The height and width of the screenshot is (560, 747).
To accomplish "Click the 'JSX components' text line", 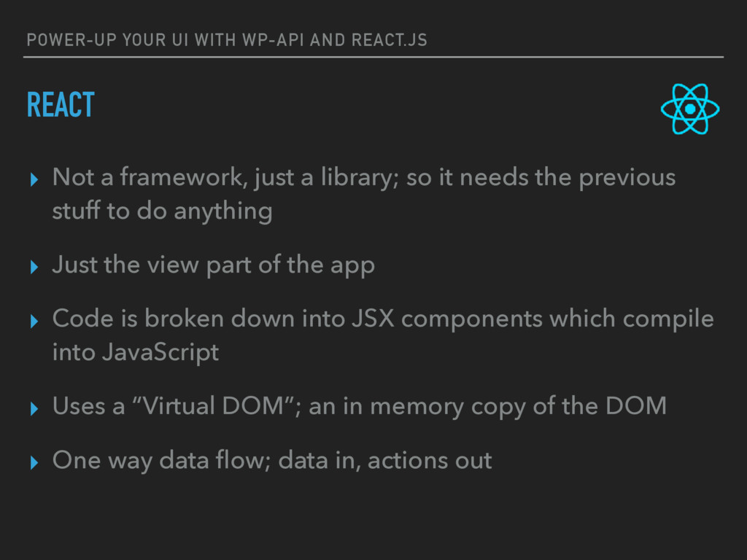I will click(383, 319).
